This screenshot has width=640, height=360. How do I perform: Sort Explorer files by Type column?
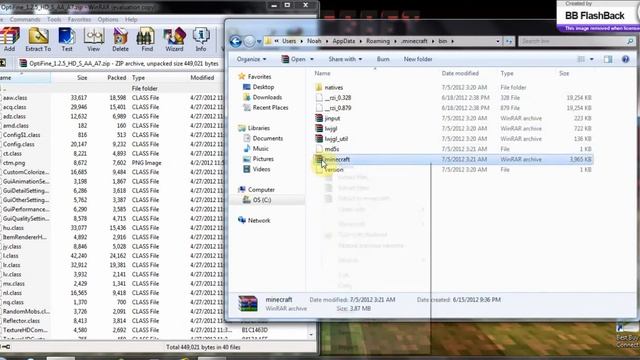(507, 73)
